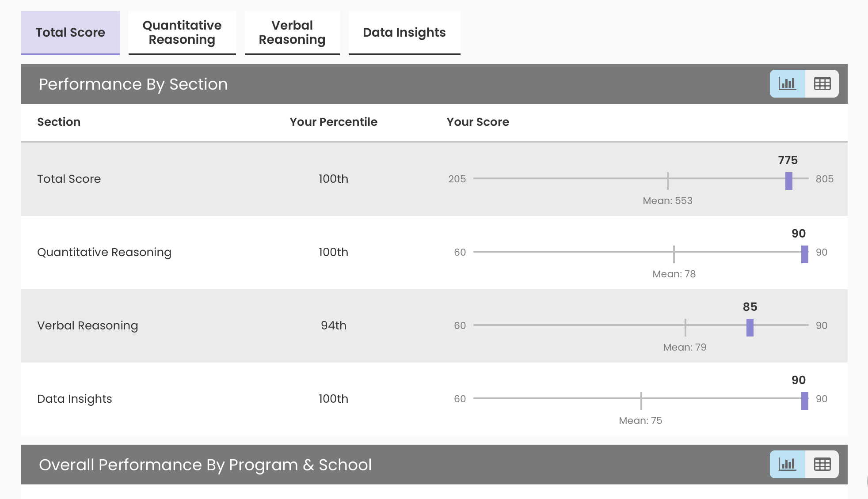The image size is (868, 499).
Task: Show chart view for Overall Performance By Program
Action: pos(787,464)
